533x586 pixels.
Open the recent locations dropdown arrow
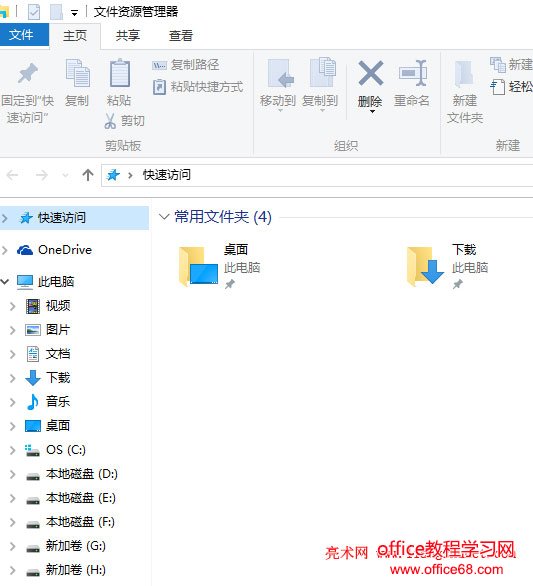[65, 175]
